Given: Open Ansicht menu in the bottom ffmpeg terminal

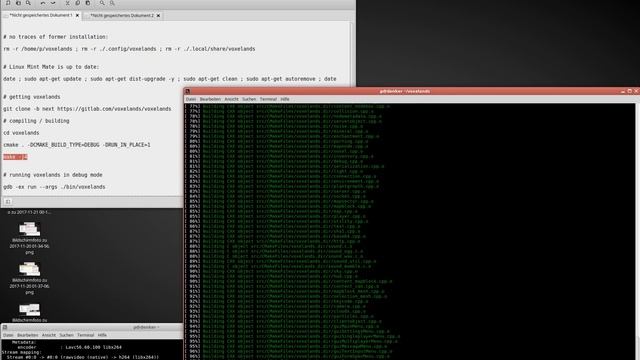Looking at the screenshot, I should click(x=49, y=335).
